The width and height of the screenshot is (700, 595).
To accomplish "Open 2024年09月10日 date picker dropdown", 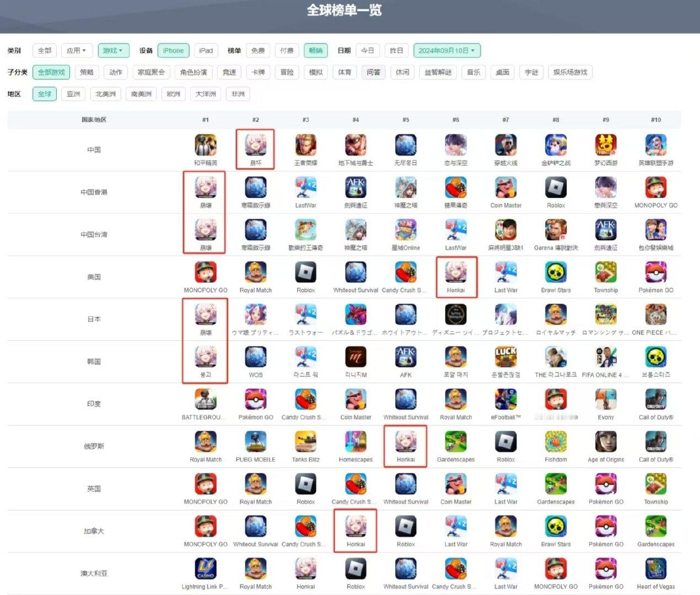I will point(447,51).
